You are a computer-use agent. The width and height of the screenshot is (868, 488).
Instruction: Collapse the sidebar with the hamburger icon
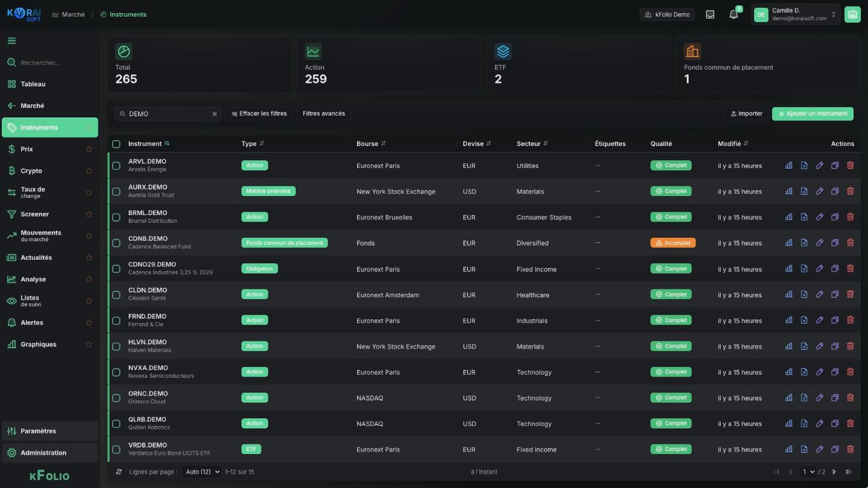11,41
